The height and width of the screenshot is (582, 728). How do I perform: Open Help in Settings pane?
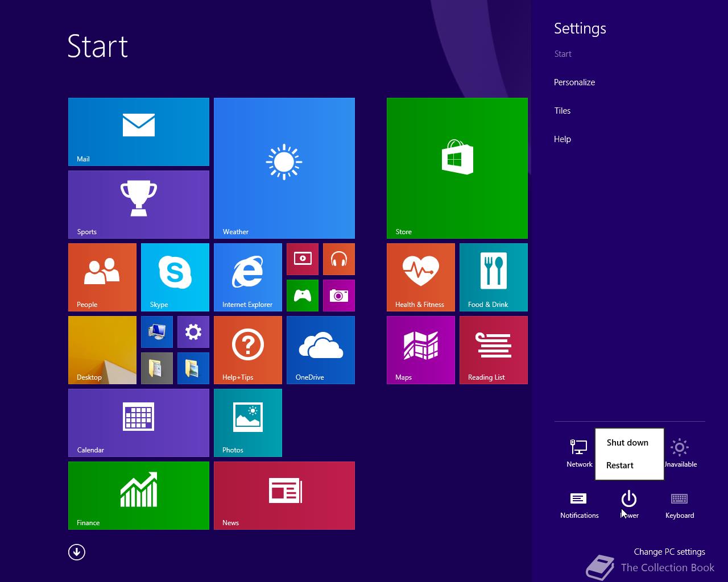click(x=562, y=139)
